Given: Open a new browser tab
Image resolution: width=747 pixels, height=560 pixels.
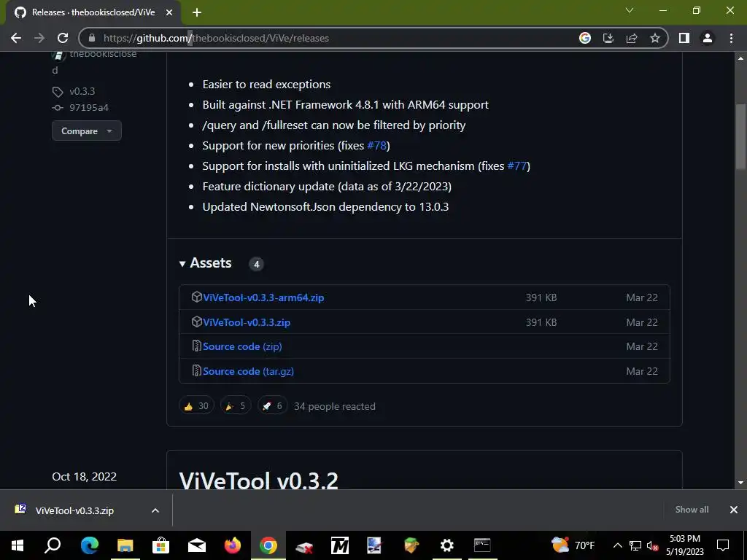Looking at the screenshot, I should 197,13.
